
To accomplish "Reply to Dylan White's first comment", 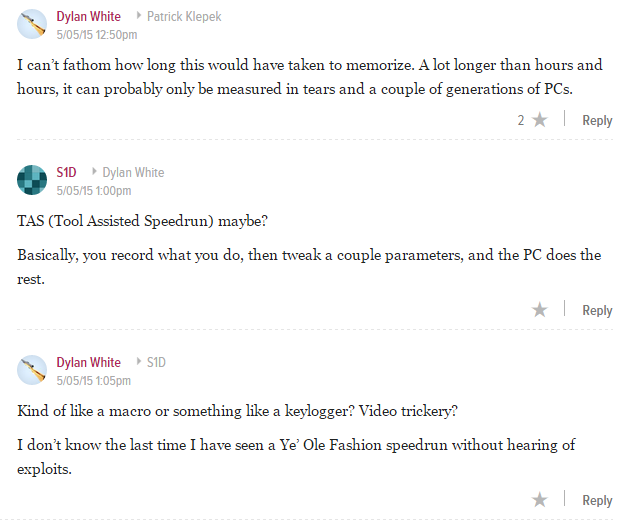I will coord(597,120).
